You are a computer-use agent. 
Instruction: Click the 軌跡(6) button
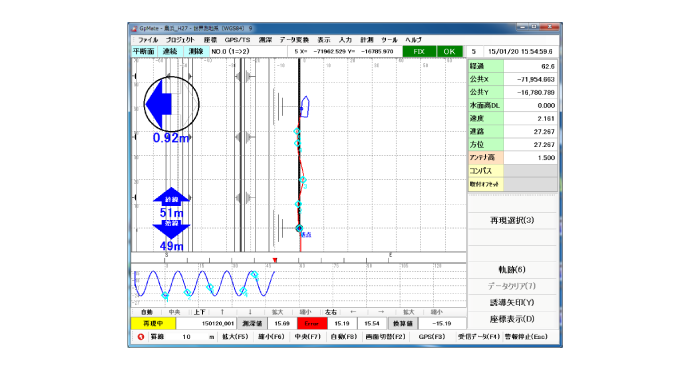[512, 270]
